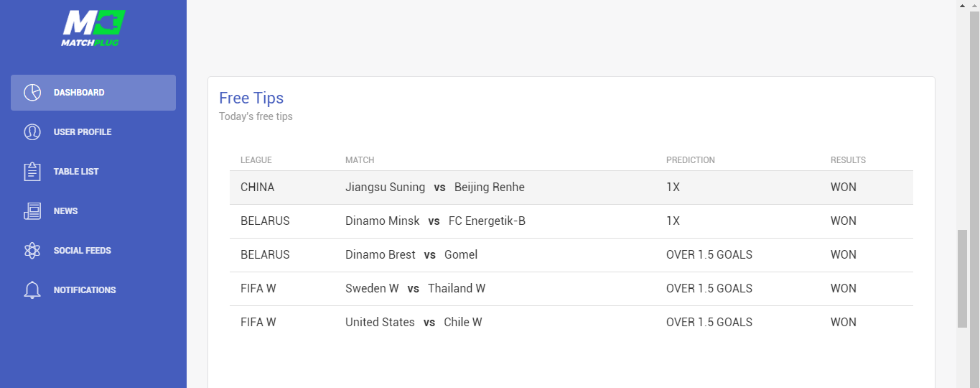Click the User Profile avatar icon
This screenshot has height=388, width=980.
click(x=32, y=132)
